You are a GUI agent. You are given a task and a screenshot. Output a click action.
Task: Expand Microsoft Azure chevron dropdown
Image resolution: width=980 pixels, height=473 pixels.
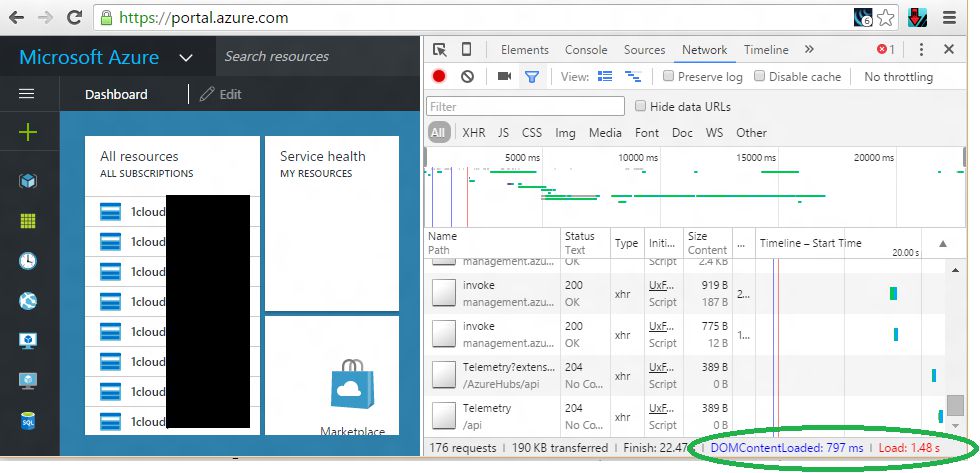pyautogui.click(x=186, y=58)
